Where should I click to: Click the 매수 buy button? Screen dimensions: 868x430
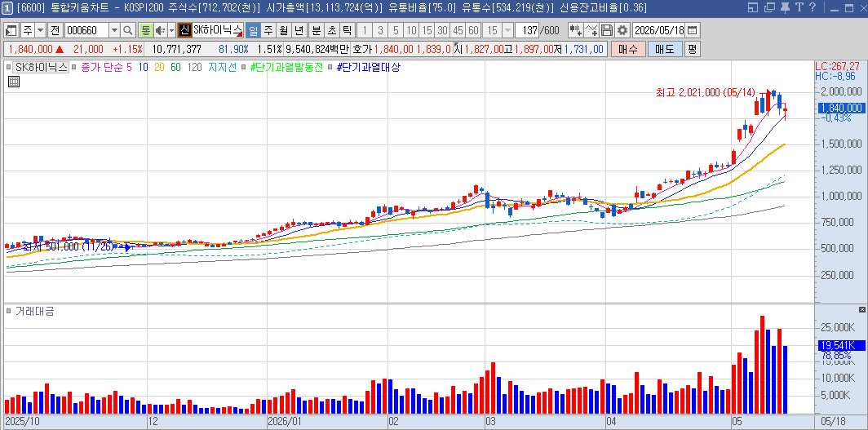tap(628, 49)
